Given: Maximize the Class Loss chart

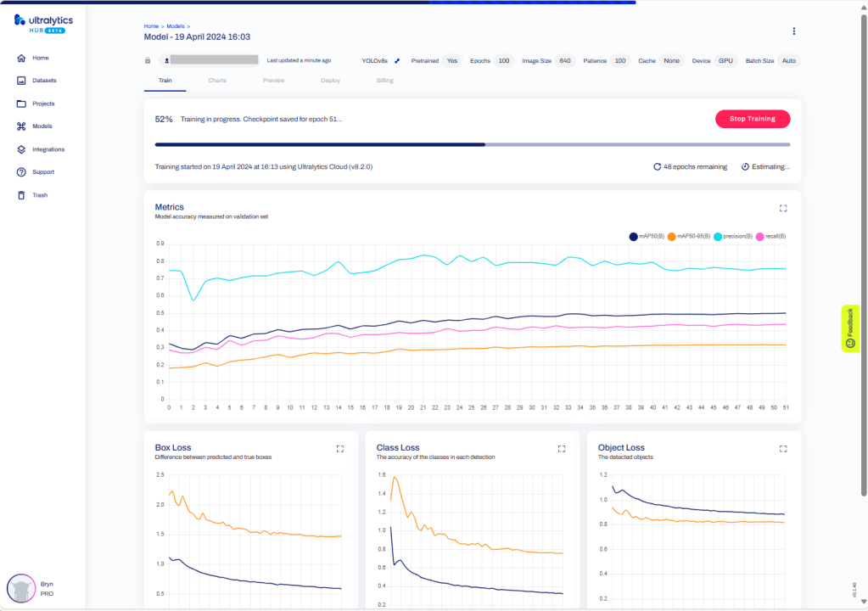Looking at the screenshot, I should (x=561, y=448).
